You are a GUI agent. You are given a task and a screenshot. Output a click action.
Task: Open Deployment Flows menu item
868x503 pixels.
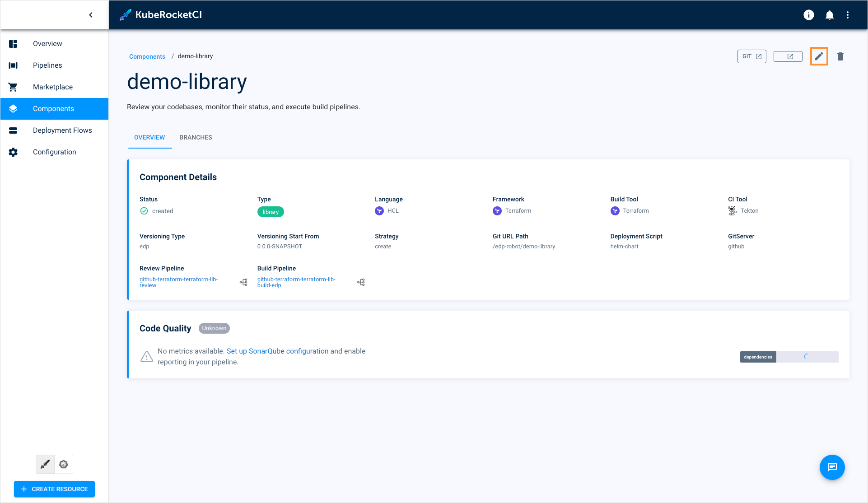pyautogui.click(x=63, y=130)
